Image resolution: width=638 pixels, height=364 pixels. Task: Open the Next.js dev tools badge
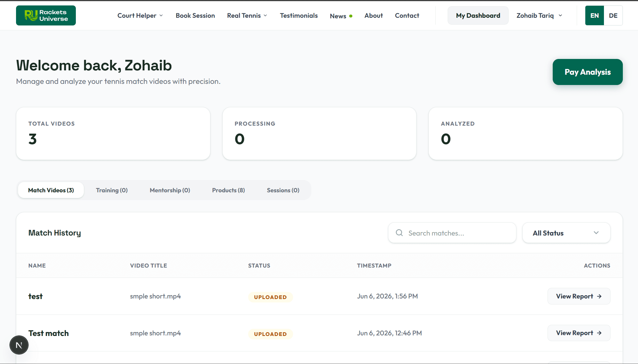coord(19,345)
